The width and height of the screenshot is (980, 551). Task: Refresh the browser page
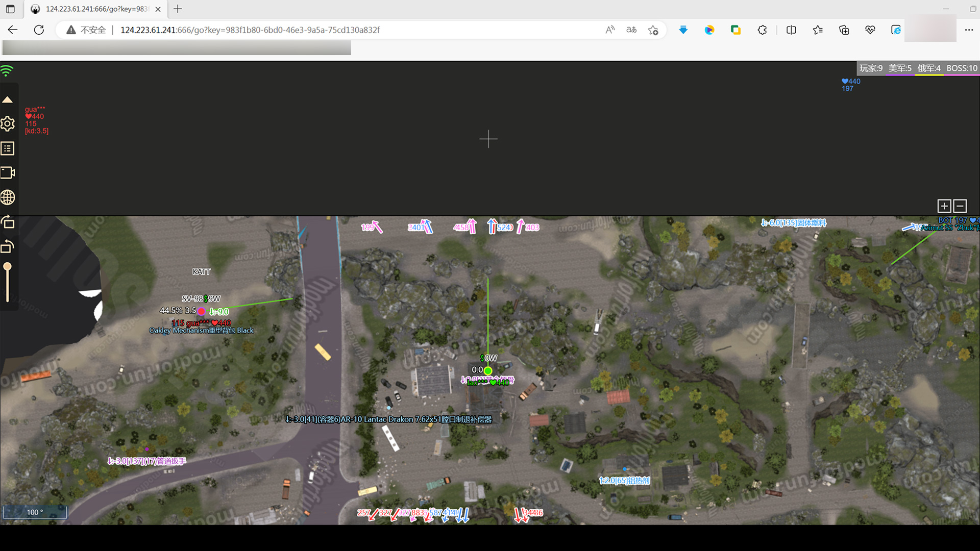(x=39, y=30)
